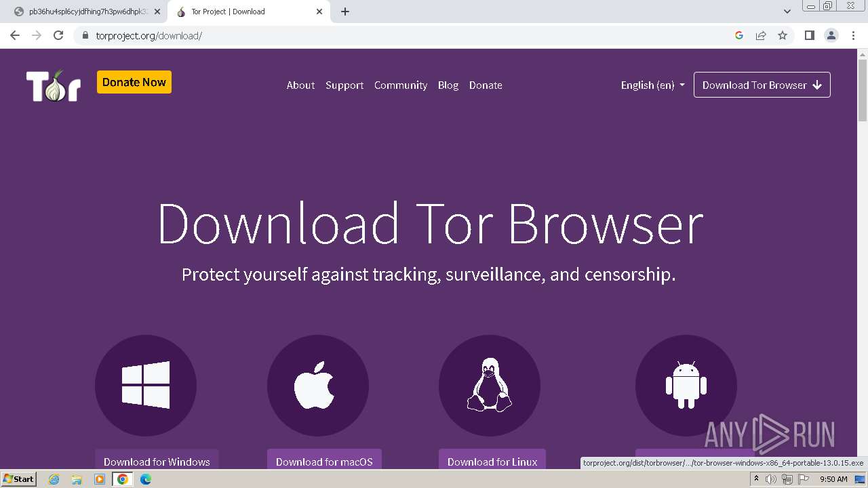Open the Chrome profile avatar

[831, 35]
